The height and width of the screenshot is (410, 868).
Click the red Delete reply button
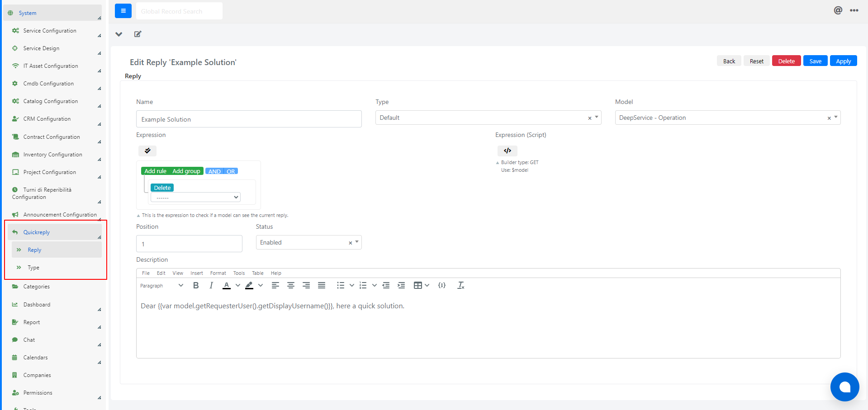click(787, 61)
